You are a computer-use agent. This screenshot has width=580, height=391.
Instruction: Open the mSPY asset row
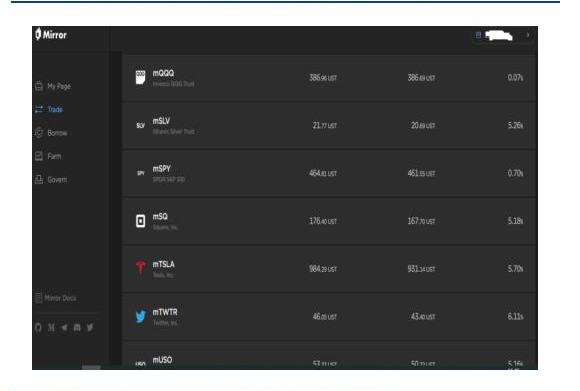coord(330,173)
